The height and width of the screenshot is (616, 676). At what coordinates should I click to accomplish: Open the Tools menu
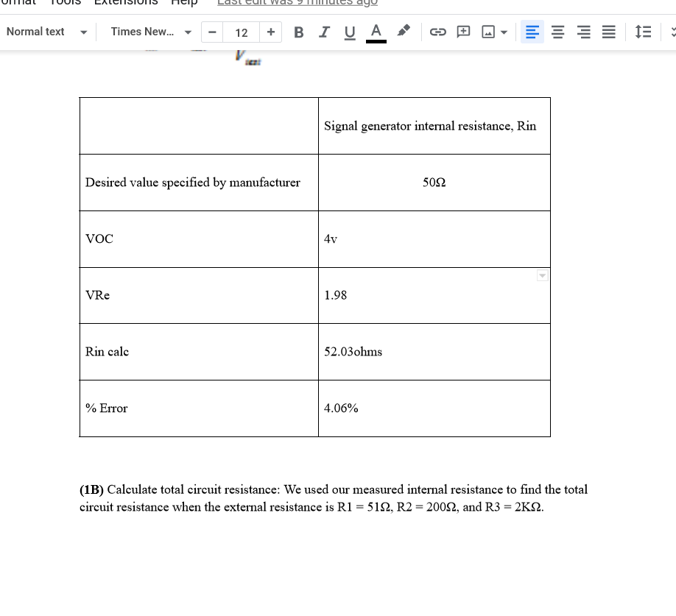pos(65,4)
